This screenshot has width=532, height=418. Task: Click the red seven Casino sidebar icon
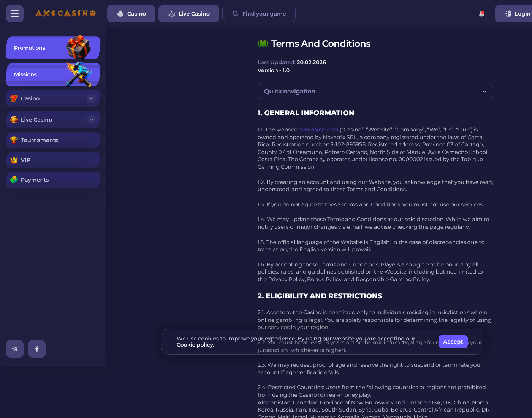pyautogui.click(x=14, y=98)
